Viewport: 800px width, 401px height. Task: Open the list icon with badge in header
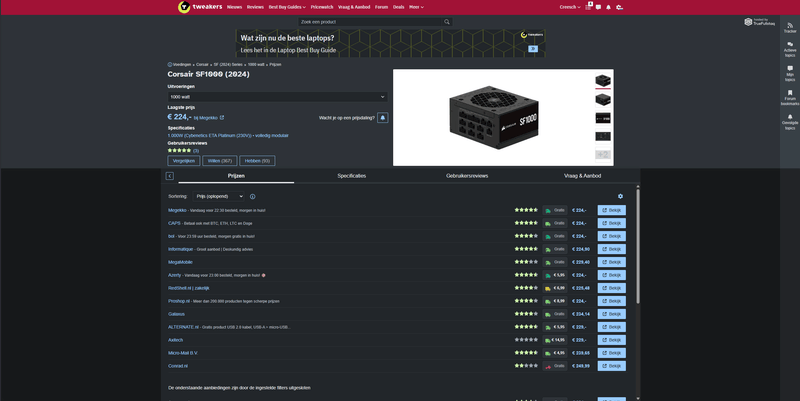[x=588, y=7]
